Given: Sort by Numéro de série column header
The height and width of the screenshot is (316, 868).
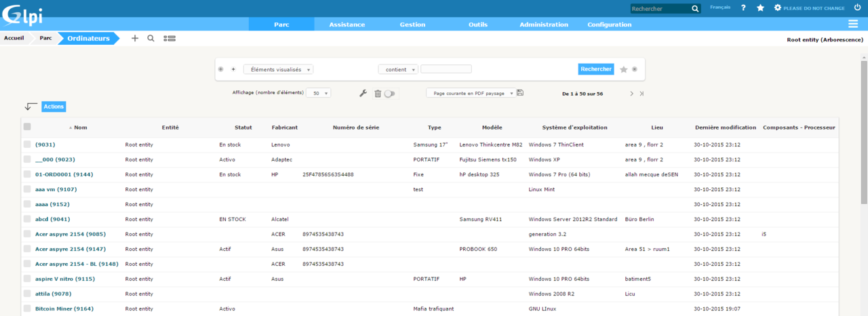Looking at the screenshot, I should (356, 127).
